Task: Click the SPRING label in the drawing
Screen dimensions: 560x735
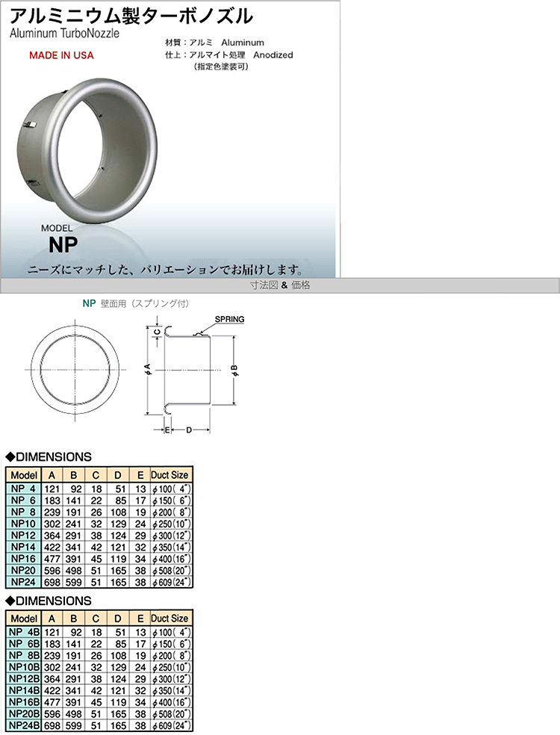Action: click(x=230, y=319)
